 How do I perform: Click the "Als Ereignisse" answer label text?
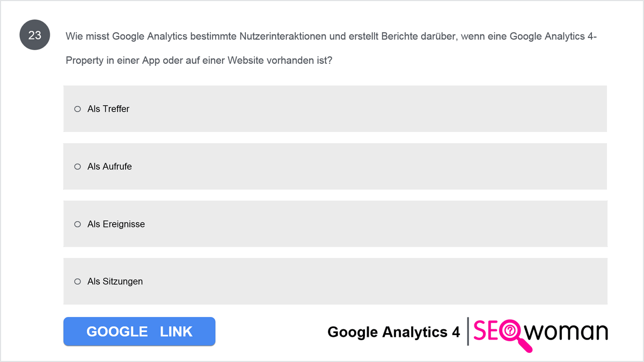pos(116,224)
